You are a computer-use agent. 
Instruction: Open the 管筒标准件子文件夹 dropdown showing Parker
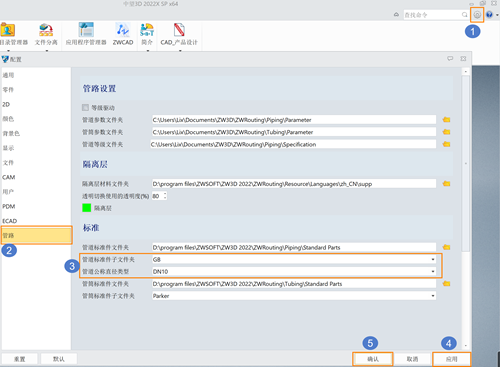pyautogui.click(x=294, y=296)
